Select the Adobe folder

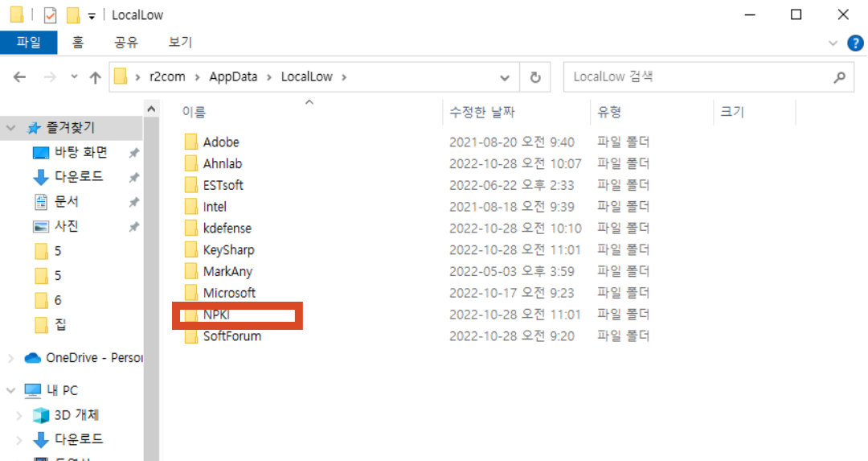220,142
